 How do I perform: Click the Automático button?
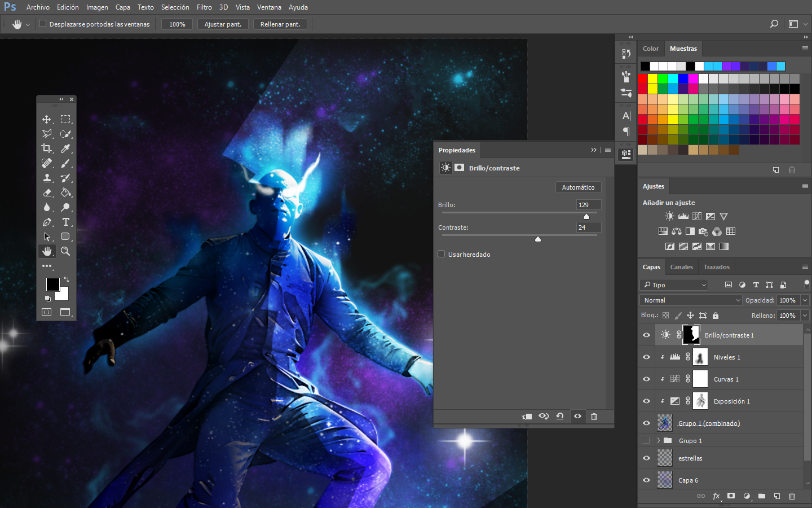click(x=578, y=187)
